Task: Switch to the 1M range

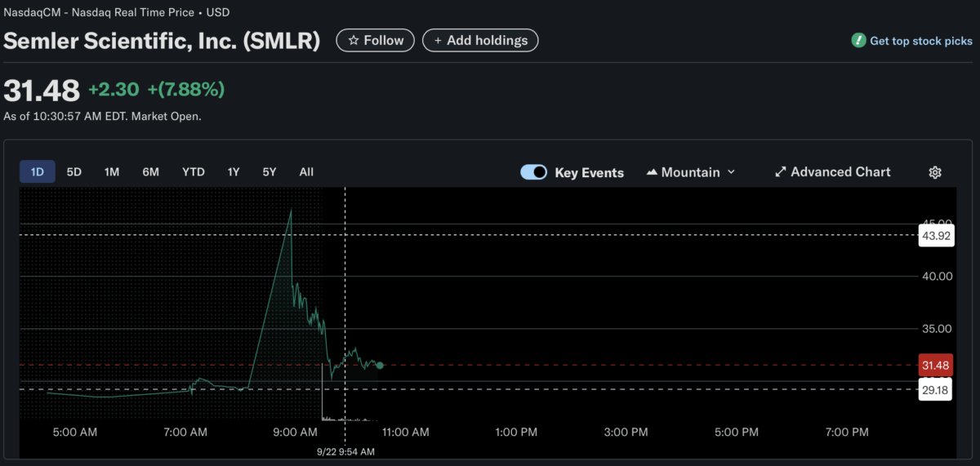Action: [x=112, y=171]
